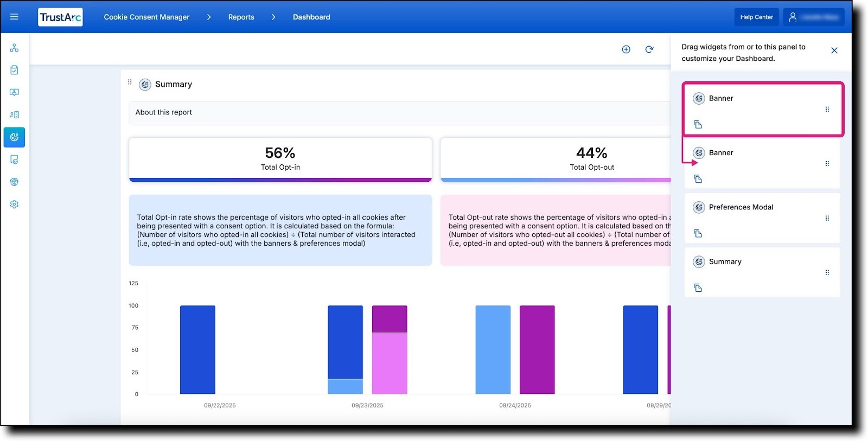Click the 125 y-axis value
Image resolution: width=868 pixels, height=441 pixels.
pos(133,284)
